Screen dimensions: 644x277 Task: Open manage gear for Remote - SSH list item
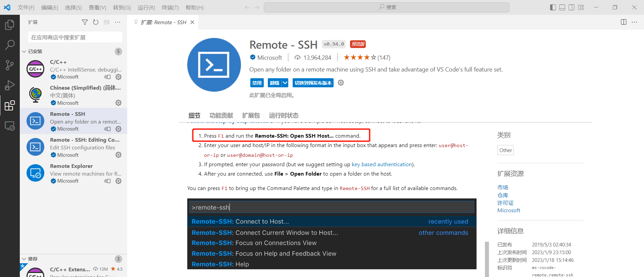click(x=118, y=129)
